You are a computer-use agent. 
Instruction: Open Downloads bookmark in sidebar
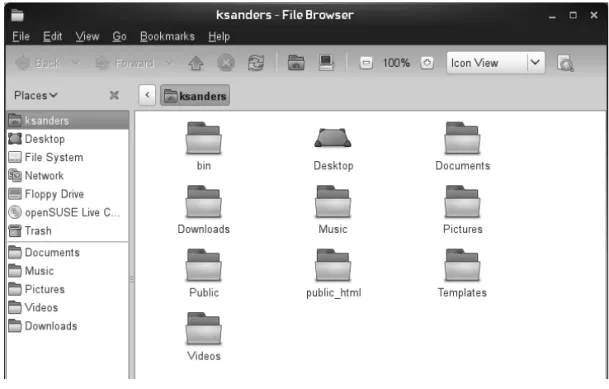click(68, 326)
